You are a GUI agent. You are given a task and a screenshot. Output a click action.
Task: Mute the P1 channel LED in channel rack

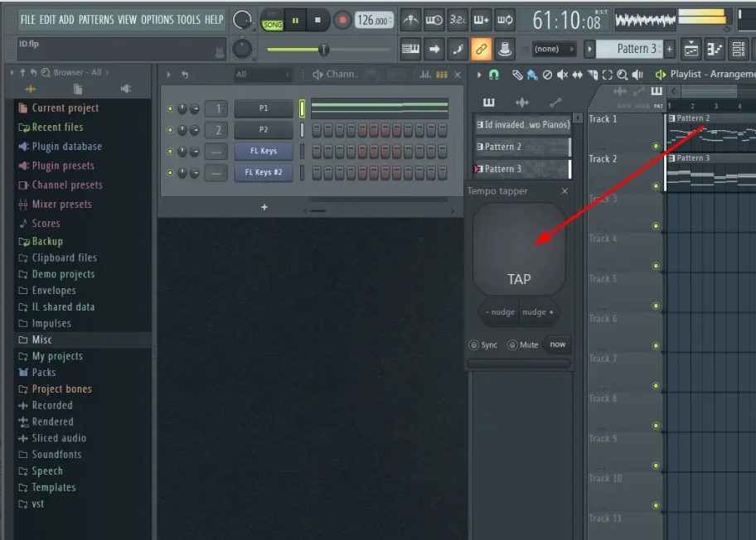[172, 108]
